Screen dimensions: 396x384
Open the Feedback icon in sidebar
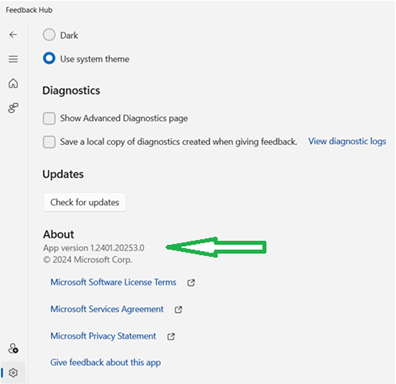pyautogui.click(x=13, y=108)
